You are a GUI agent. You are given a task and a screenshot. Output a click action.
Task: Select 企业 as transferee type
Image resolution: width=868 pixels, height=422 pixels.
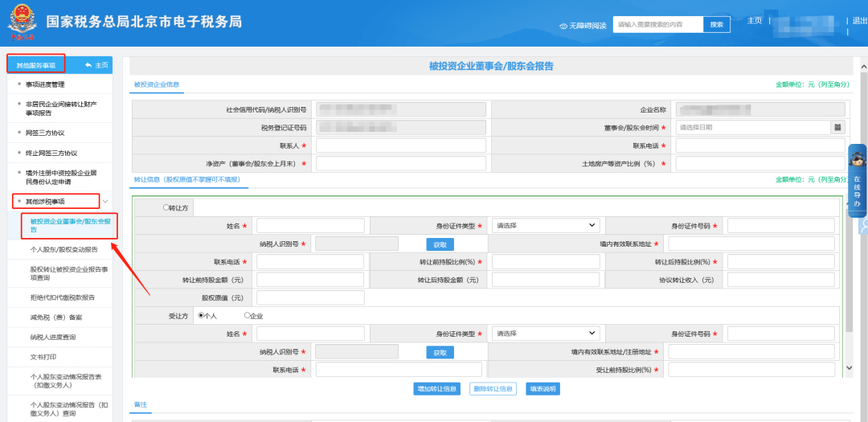click(x=247, y=316)
